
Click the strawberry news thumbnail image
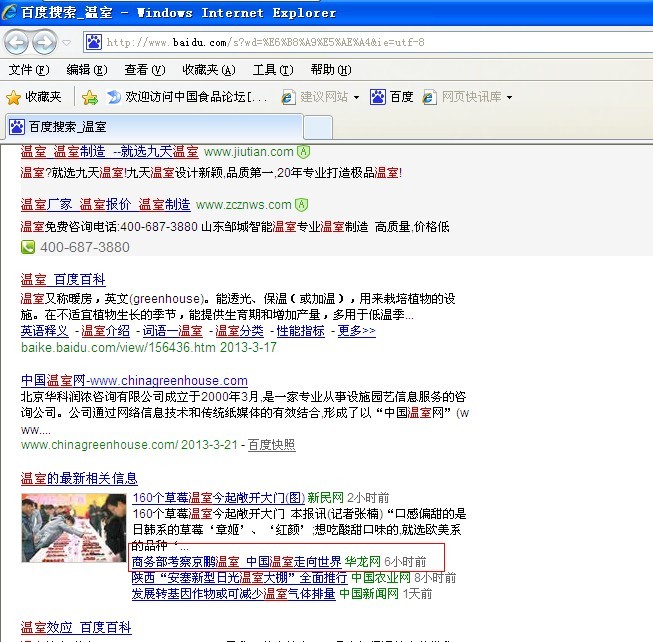click(74, 528)
